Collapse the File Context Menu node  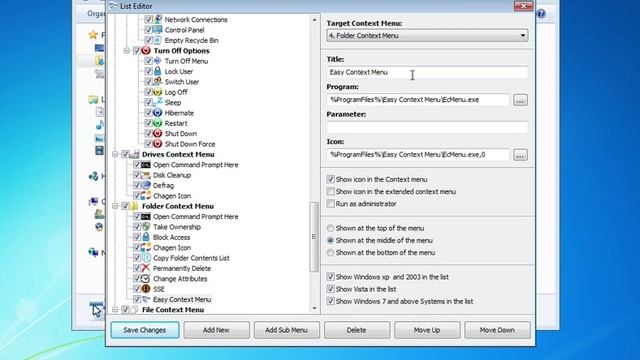tap(115, 310)
